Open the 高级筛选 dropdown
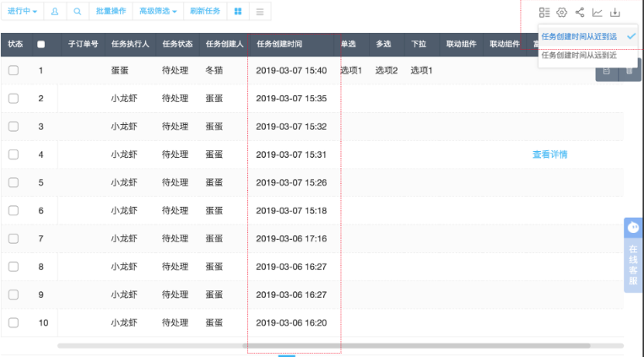Screen dimensions: 644x357 click(156, 12)
